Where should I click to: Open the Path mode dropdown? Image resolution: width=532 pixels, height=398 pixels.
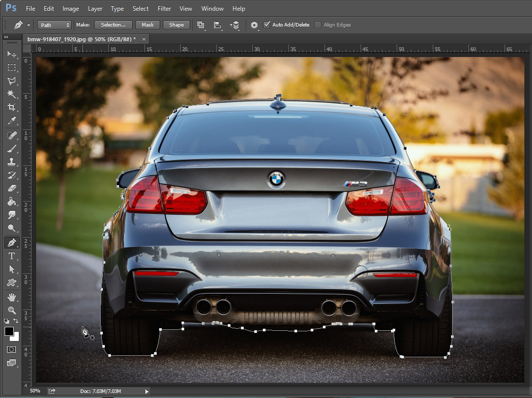pyautogui.click(x=54, y=25)
